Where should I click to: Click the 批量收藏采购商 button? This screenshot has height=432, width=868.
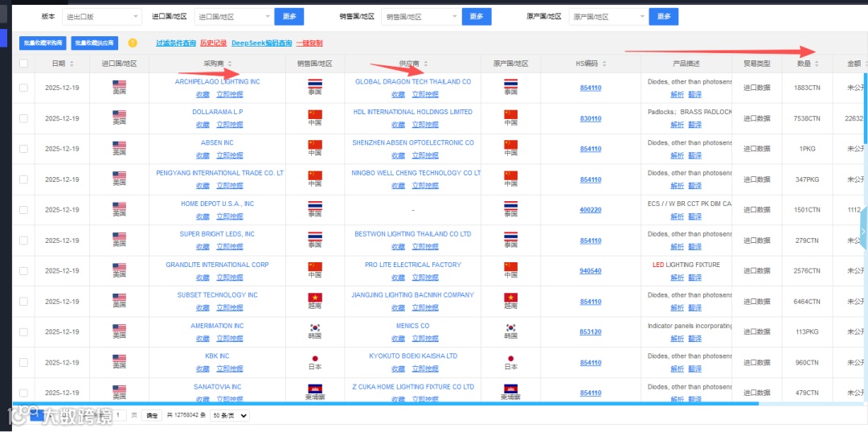pos(42,43)
